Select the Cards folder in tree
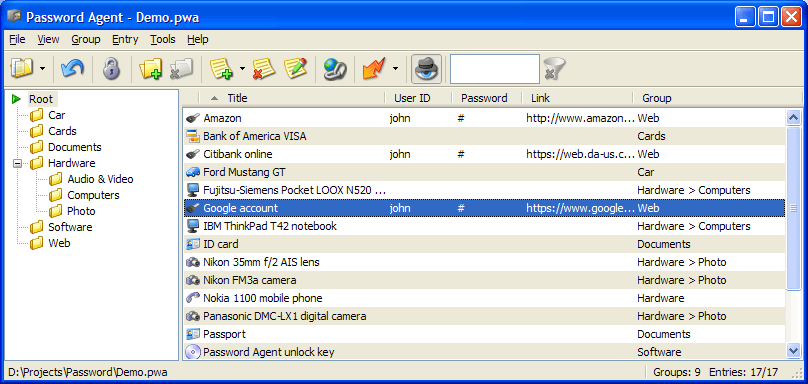Viewport: 808px width, 384px height. click(62, 131)
